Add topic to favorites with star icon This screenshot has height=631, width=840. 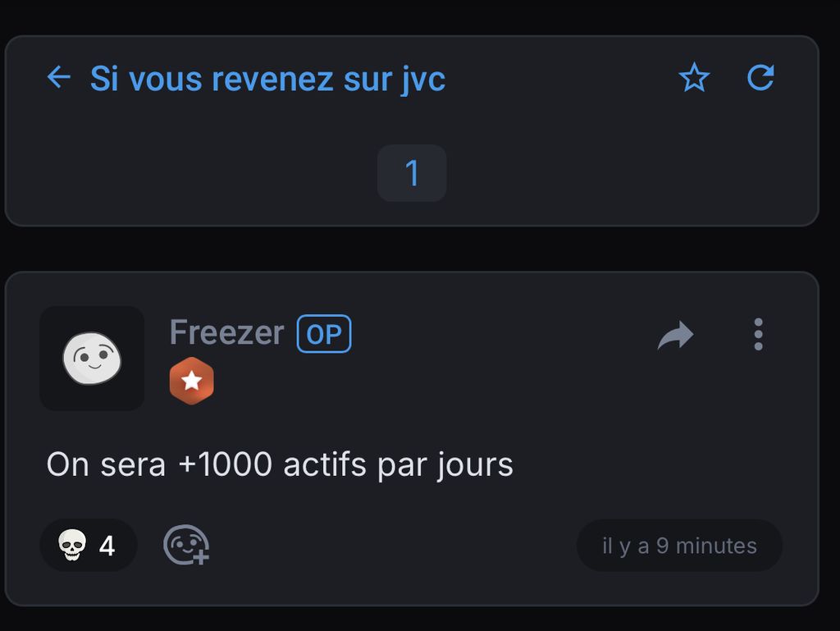[x=694, y=78]
